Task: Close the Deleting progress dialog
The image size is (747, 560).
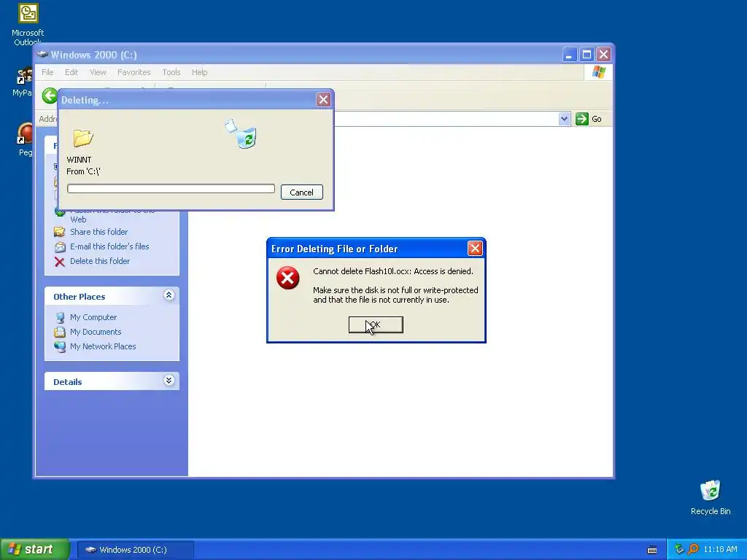Action: coord(323,99)
